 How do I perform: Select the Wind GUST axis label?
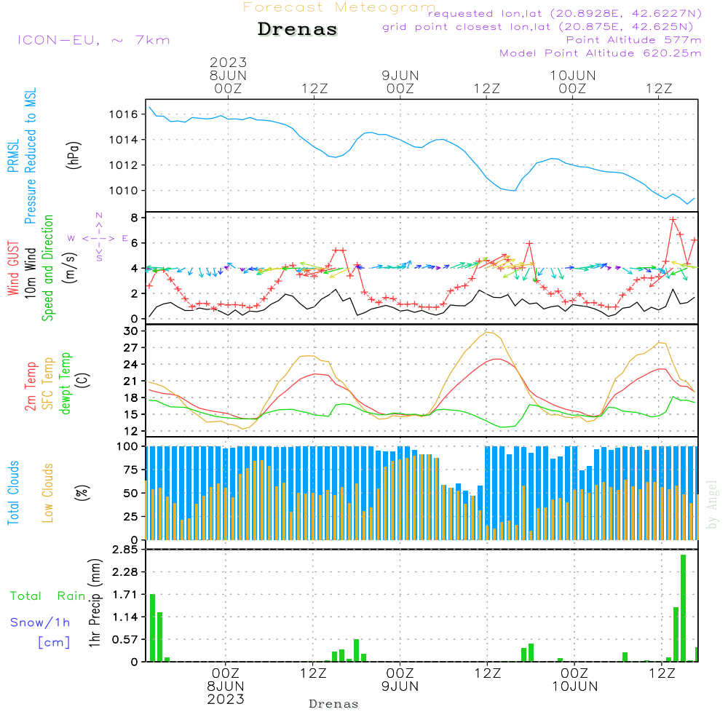click(13, 269)
